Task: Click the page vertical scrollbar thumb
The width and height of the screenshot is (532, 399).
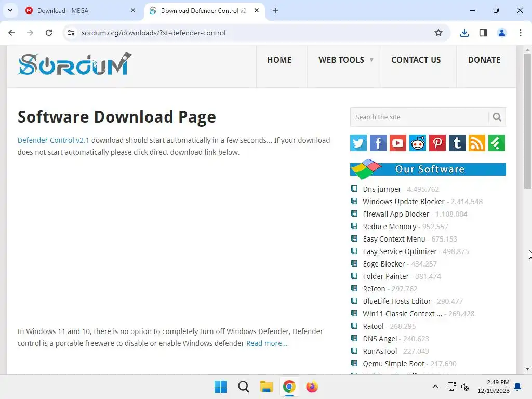Action: tap(527, 121)
